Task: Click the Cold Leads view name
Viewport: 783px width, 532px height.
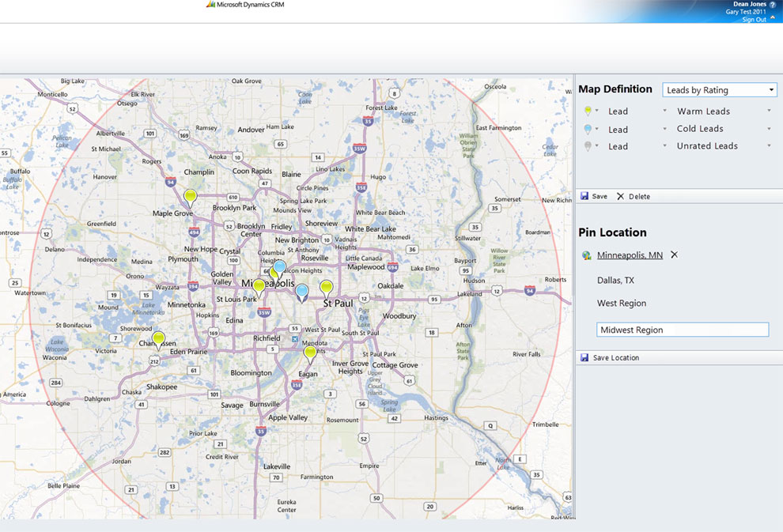Action: [x=700, y=129]
